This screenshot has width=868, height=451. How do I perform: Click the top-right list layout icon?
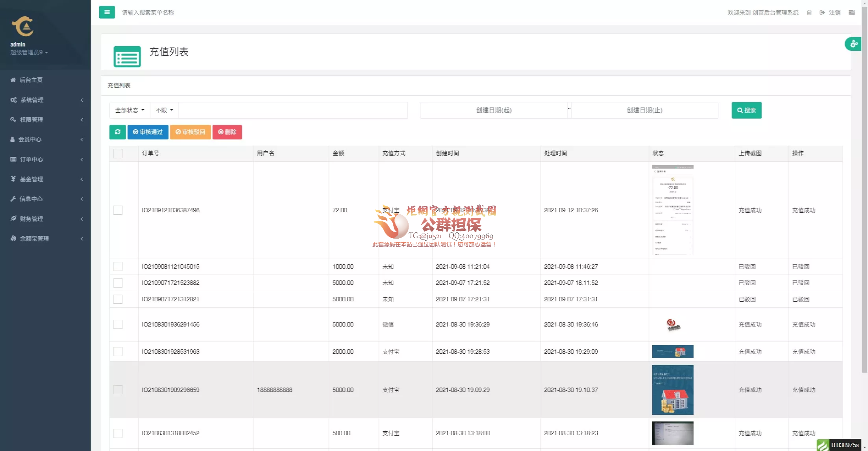pyautogui.click(x=851, y=13)
